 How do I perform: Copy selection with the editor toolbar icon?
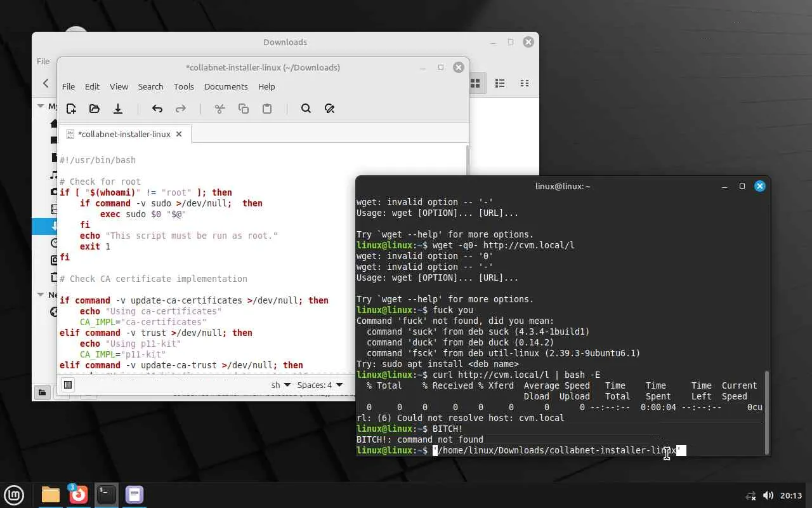244,109
